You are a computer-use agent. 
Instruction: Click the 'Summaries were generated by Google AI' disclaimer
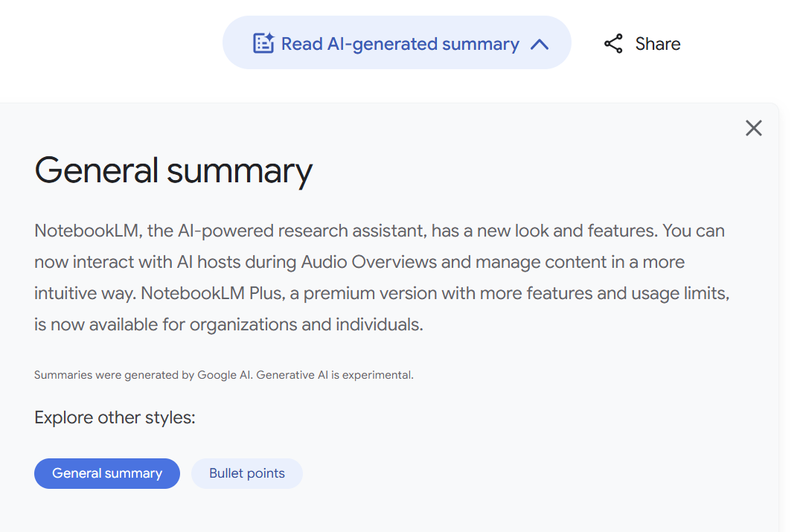click(223, 375)
